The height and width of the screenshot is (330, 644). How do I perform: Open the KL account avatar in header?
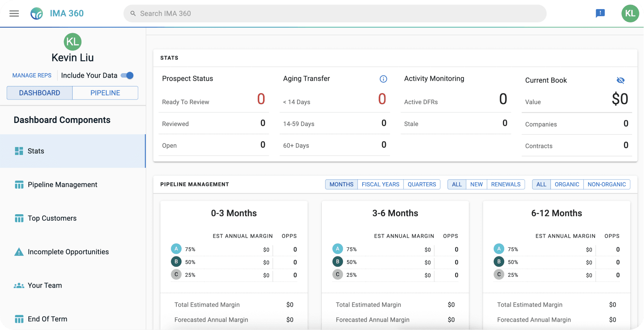pyautogui.click(x=630, y=14)
